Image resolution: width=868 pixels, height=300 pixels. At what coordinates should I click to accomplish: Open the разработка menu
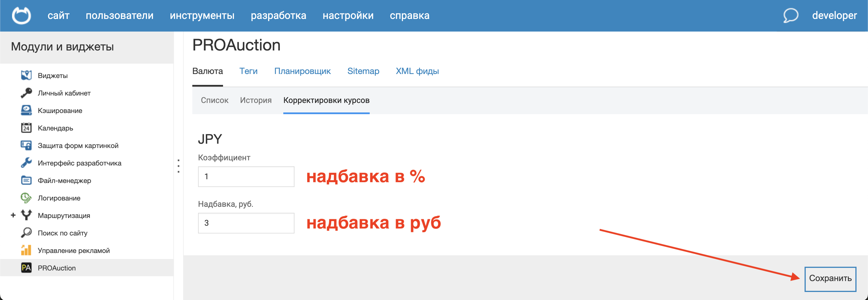pyautogui.click(x=279, y=15)
